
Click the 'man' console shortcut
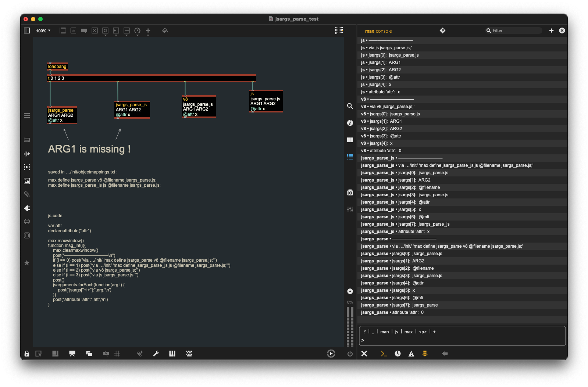coord(384,332)
